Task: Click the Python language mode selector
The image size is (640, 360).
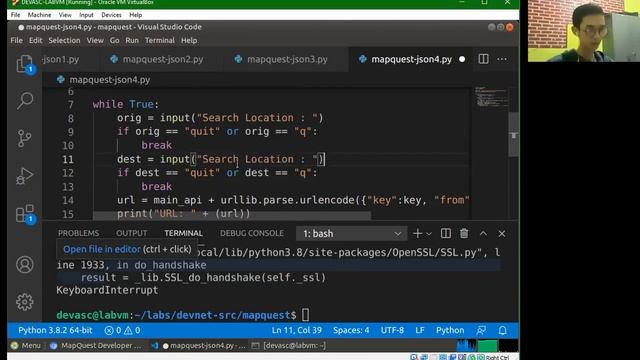Action: pos(450,330)
